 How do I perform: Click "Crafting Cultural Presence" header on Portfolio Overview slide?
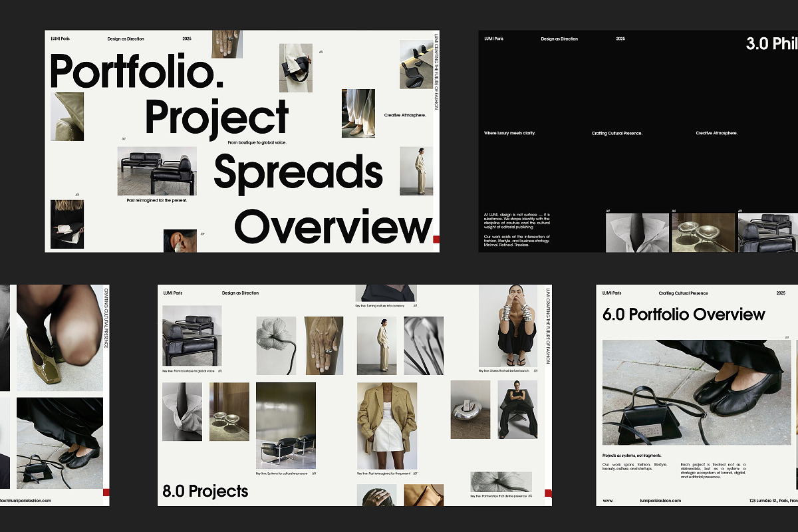click(684, 293)
